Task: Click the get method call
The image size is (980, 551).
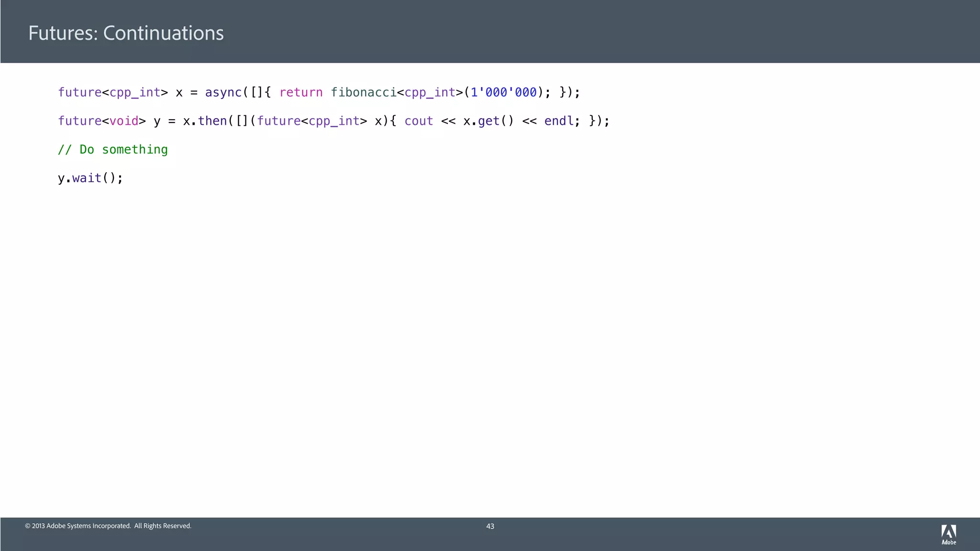Action: tap(489, 121)
